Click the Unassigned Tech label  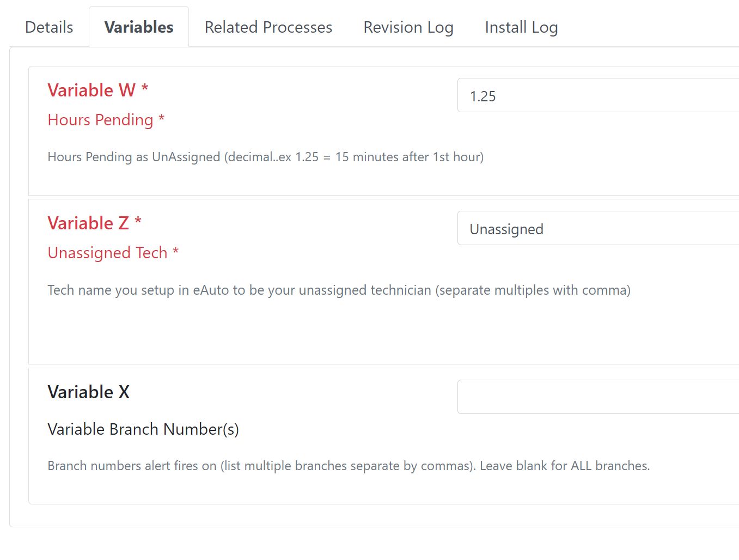[107, 253]
